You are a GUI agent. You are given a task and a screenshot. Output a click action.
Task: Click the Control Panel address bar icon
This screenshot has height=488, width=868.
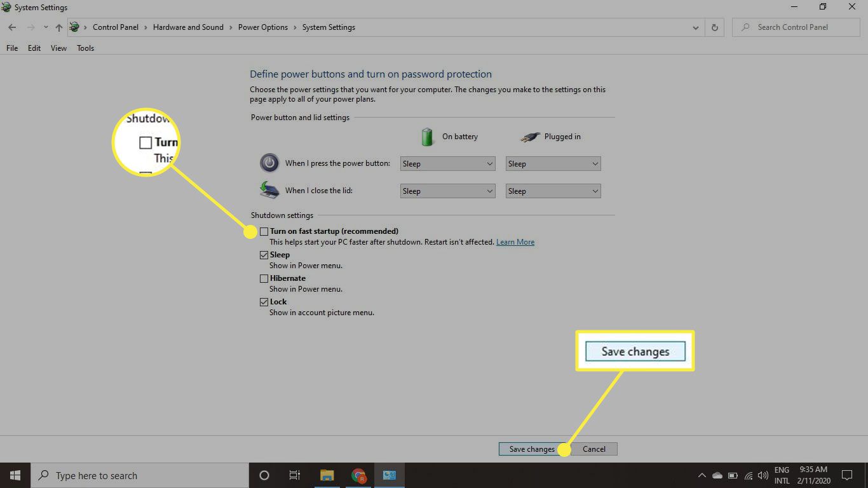(x=74, y=27)
